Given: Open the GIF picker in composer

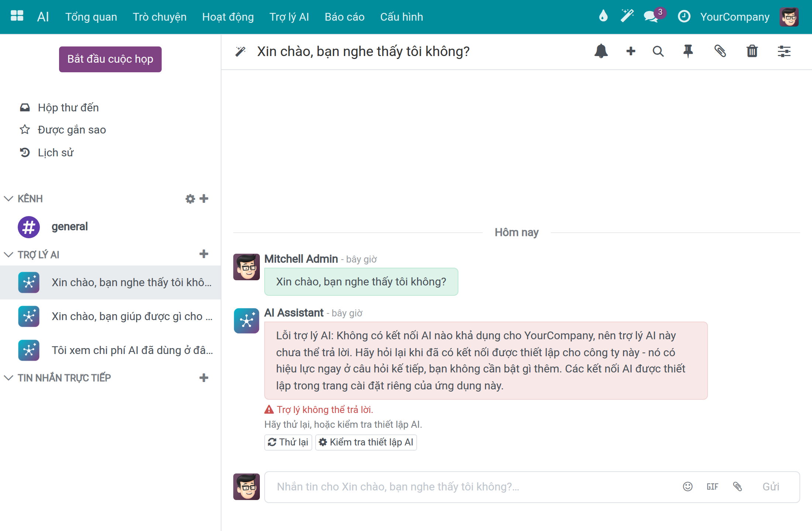Looking at the screenshot, I should pos(712,487).
